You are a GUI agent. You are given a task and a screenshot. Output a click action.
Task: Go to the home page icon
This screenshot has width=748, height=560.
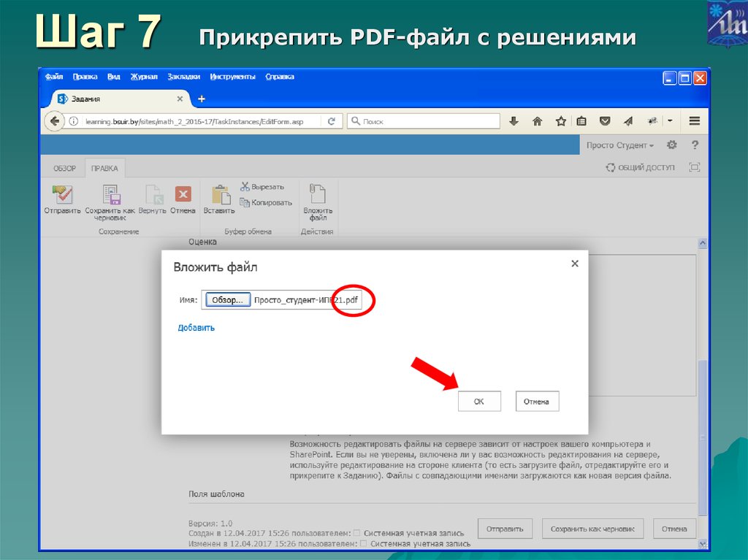(537, 121)
